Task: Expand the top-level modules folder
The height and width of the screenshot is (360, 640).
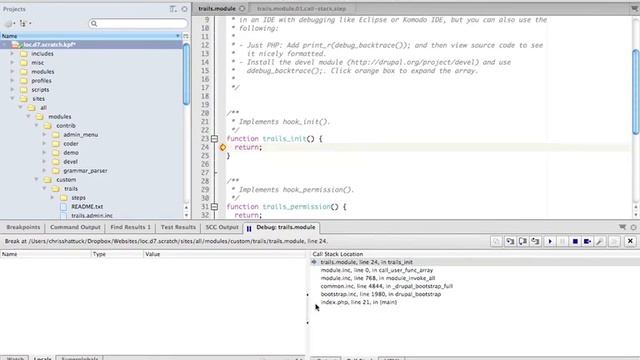Action: (x=12, y=71)
